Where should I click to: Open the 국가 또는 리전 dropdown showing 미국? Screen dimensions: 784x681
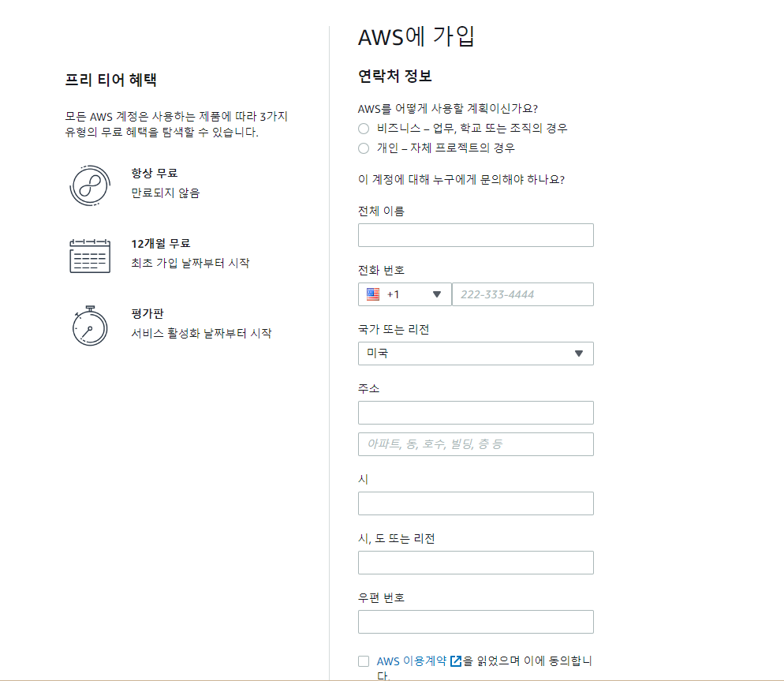tap(476, 354)
